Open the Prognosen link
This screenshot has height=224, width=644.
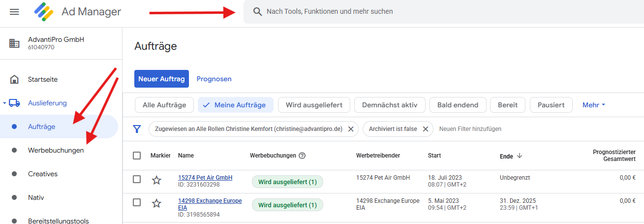(x=214, y=79)
